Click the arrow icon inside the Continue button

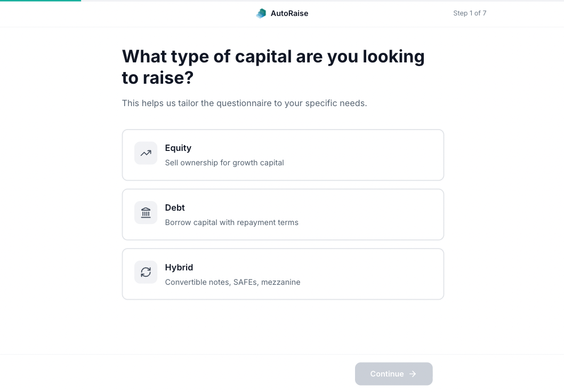coord(413,374)
